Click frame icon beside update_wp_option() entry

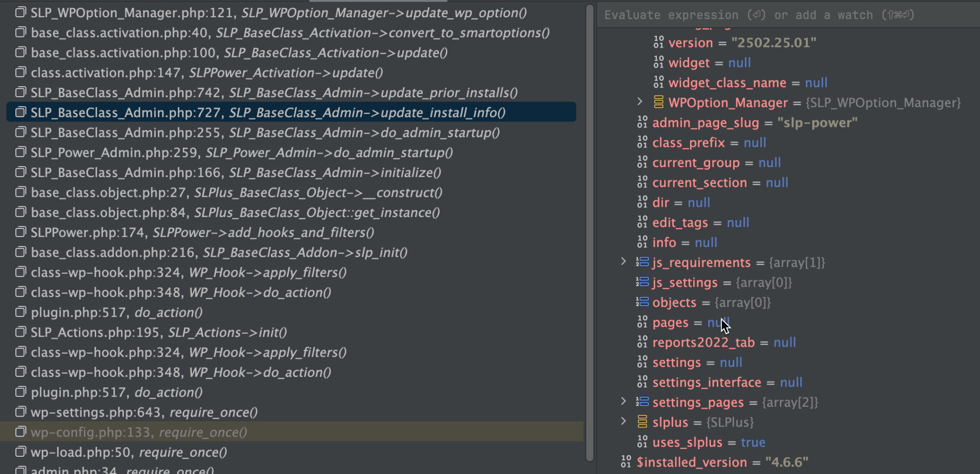tap(20, 12)
